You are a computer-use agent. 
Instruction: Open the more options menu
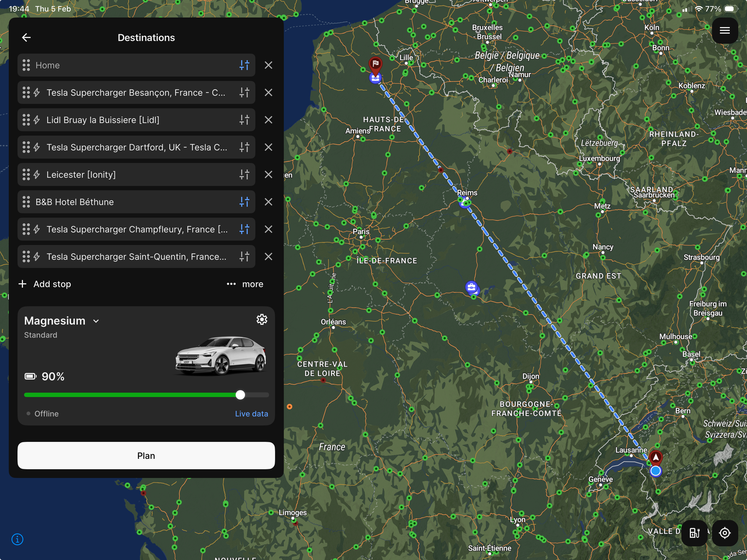[245, 284]
